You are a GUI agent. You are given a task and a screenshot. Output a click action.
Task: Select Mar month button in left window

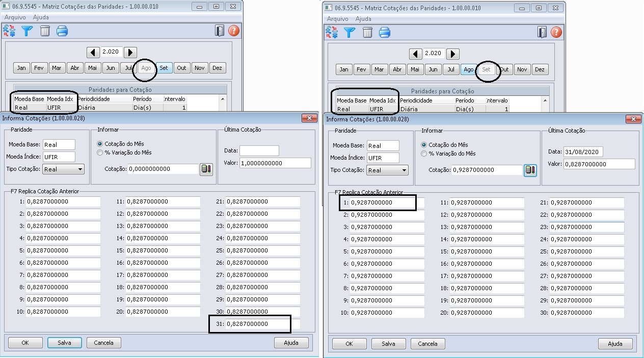[57, 68]
